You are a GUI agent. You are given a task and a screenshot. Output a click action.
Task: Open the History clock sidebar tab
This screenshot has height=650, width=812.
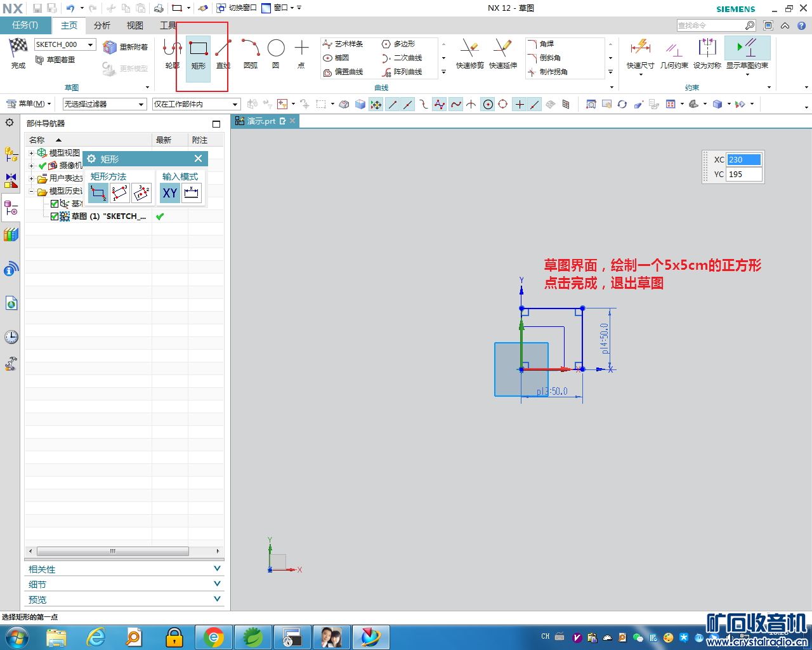coord(11,336)
